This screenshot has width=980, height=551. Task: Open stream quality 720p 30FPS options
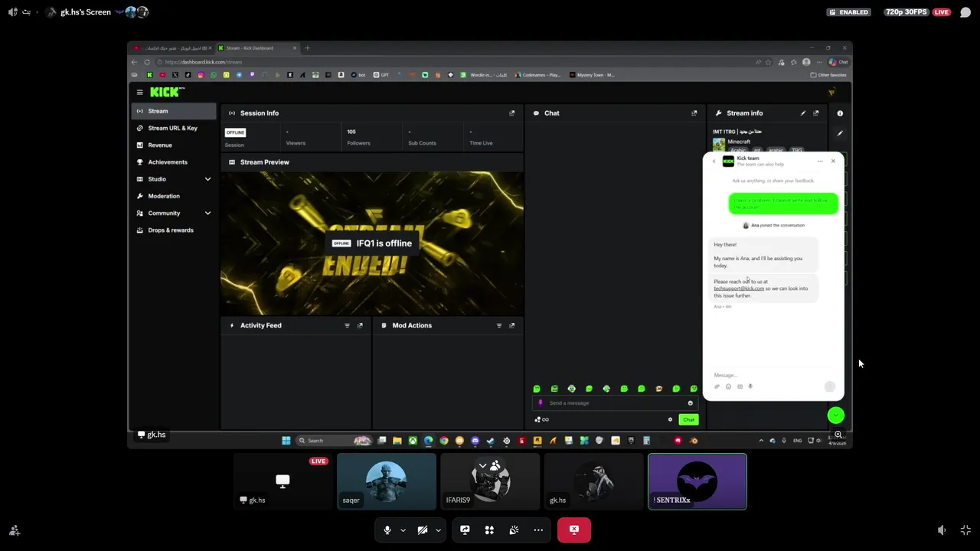pos(906,12)
